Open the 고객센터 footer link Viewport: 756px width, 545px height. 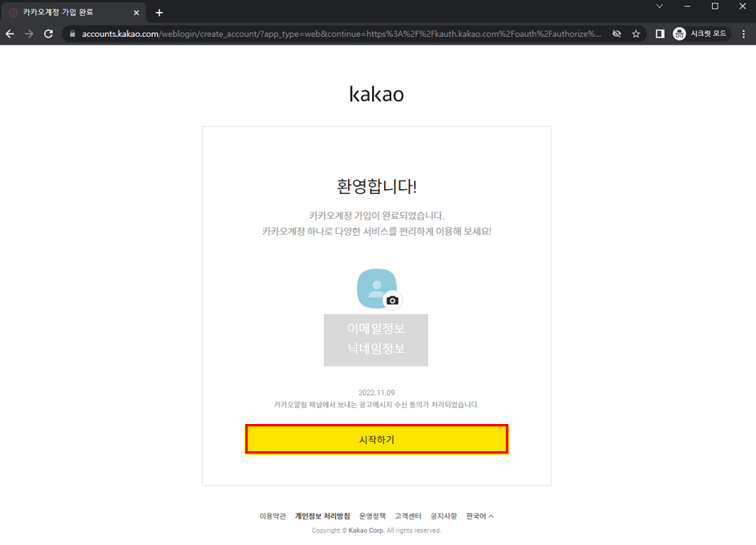tap(408, 516)
